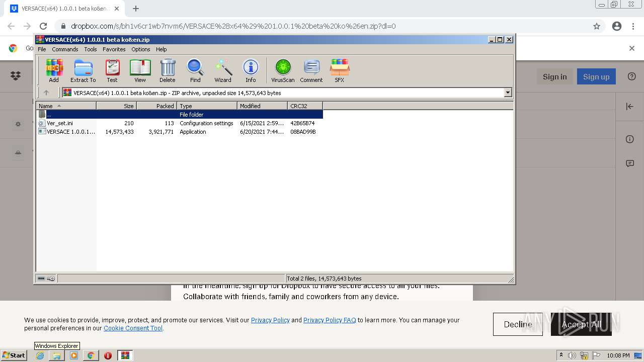644x362 pixels.
Task: Click the Chrome address bar URL
Action: click(233, 26)
